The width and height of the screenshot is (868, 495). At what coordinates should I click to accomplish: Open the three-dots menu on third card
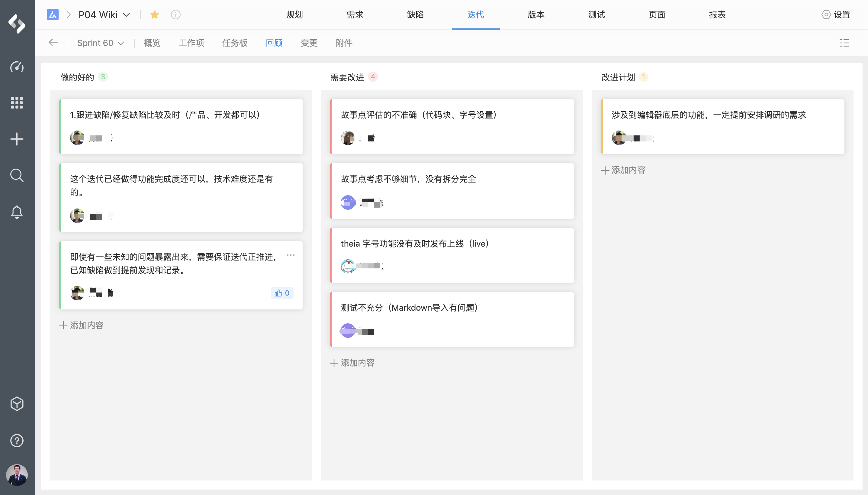(291, 255)
